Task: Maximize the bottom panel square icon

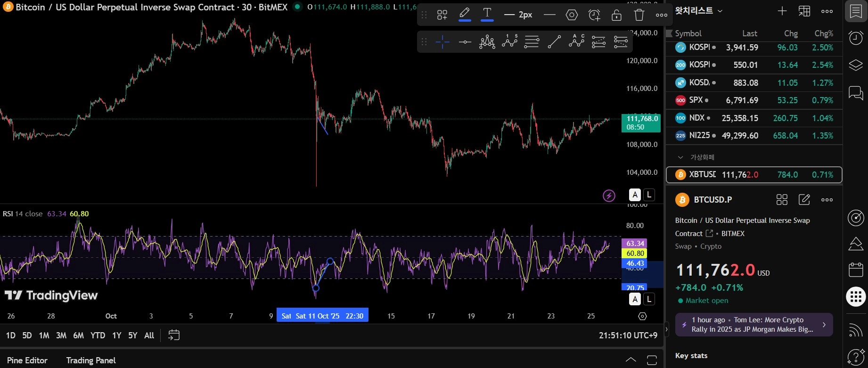Action: pyautogui.click(x=652, y=360)
